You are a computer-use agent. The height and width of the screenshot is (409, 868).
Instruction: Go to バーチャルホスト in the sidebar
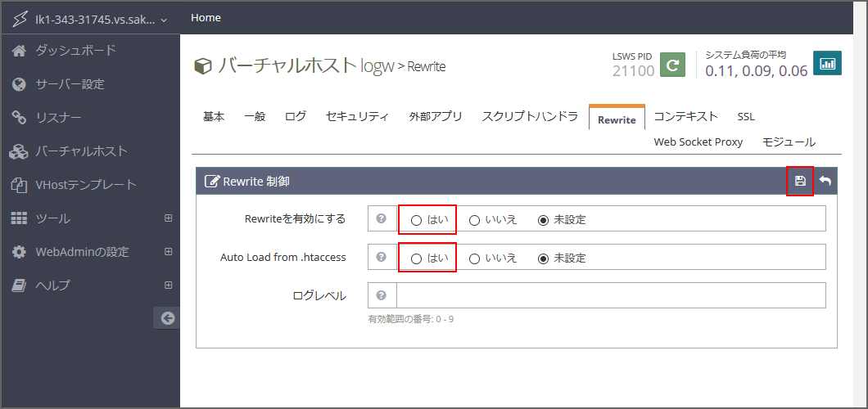point(81,151)
